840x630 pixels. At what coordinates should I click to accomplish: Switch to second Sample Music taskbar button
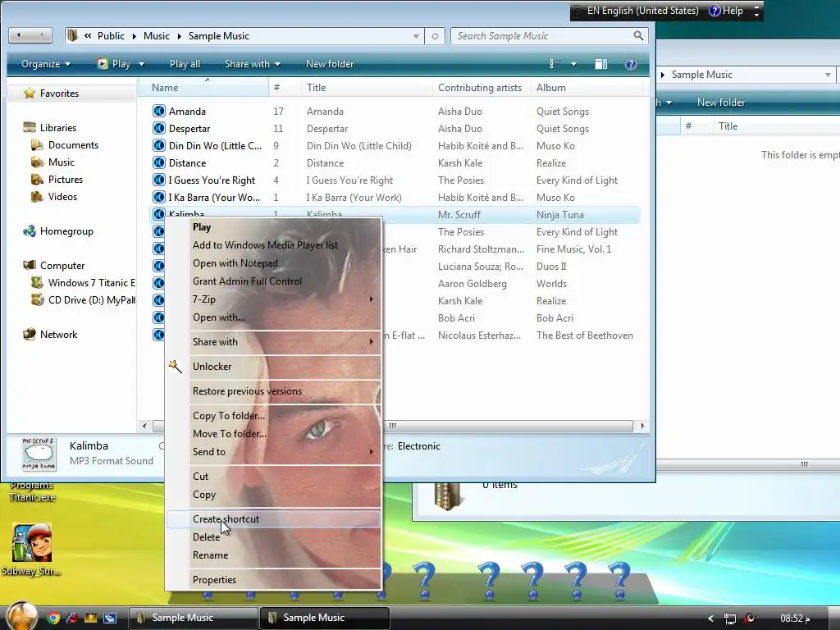325,618
